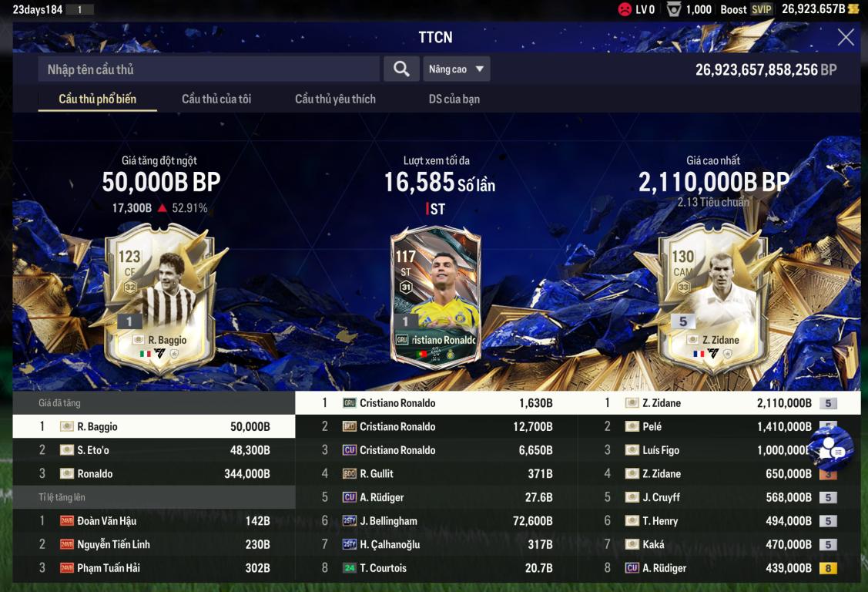Viewport: 868px width, 592px height.
Task: Click the BP ticket icon at top right
Action: [853, 8]
